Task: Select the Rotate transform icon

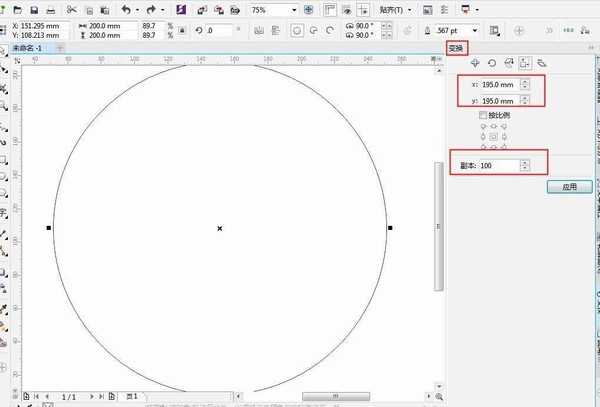Action: pos(491,63)
